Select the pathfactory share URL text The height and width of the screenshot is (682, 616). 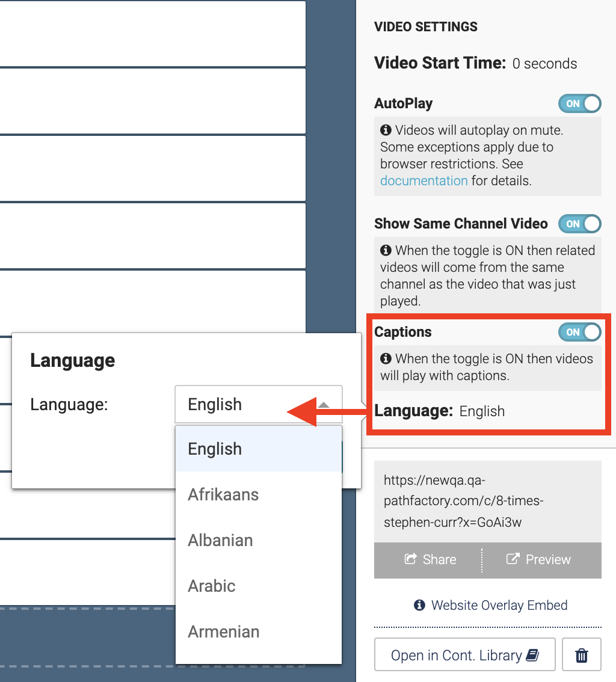pyautogui.click(x=464, y=501)
